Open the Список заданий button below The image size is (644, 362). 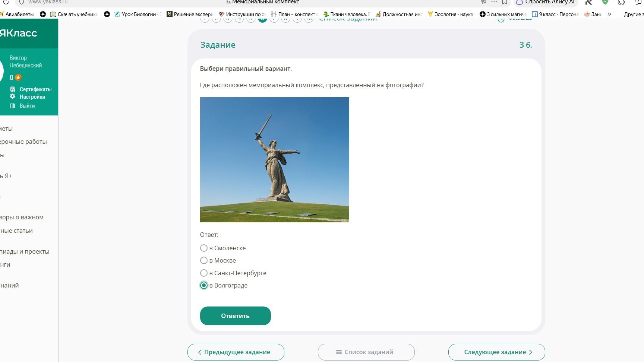(x=366, y=352)
